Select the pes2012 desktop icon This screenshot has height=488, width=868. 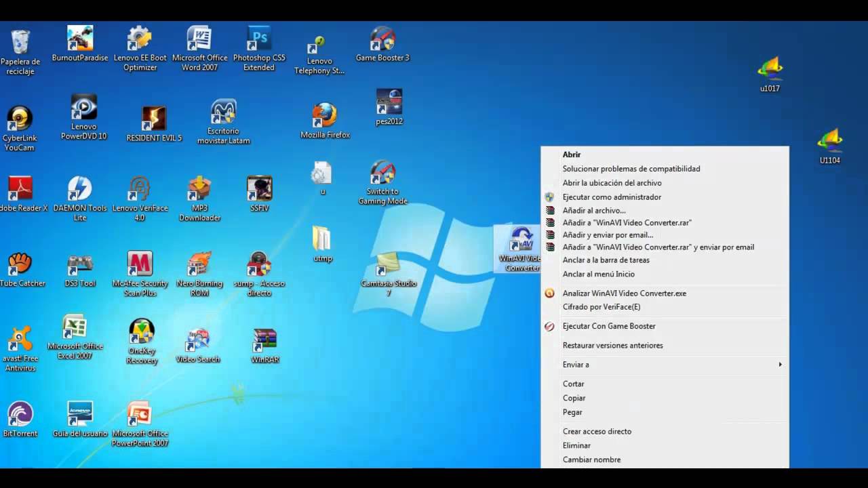[x=389, y=107]
